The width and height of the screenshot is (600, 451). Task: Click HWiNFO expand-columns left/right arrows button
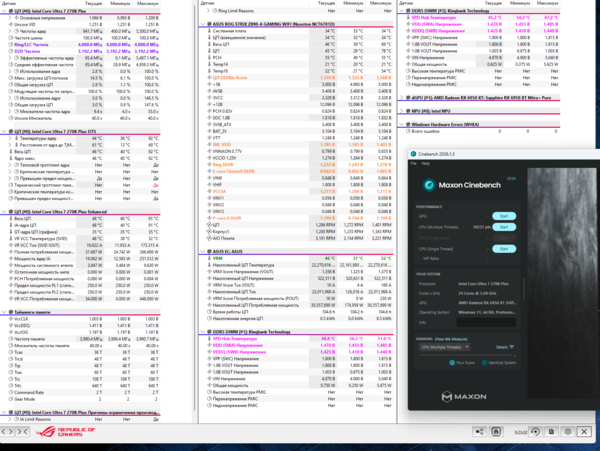(7, 431)
